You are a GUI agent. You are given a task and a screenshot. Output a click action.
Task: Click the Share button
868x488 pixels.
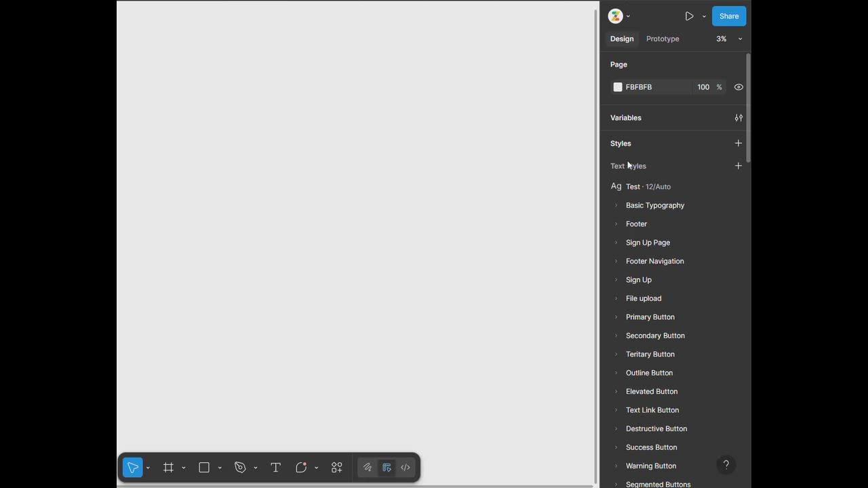point(729,16)
